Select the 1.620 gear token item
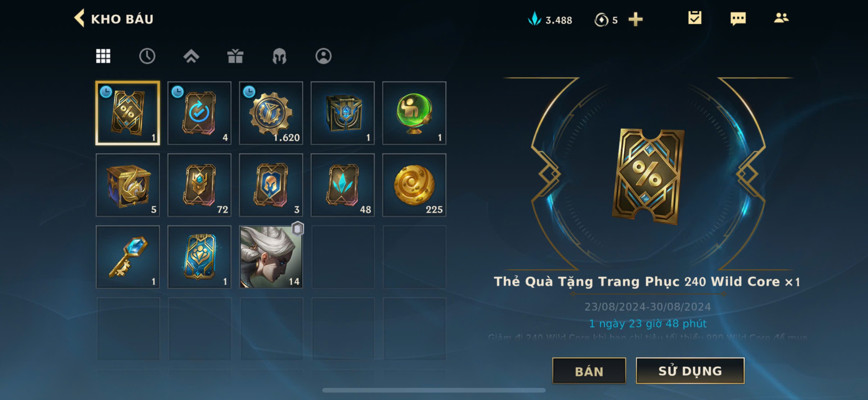The image size is (868, 400). coord(271,113)
